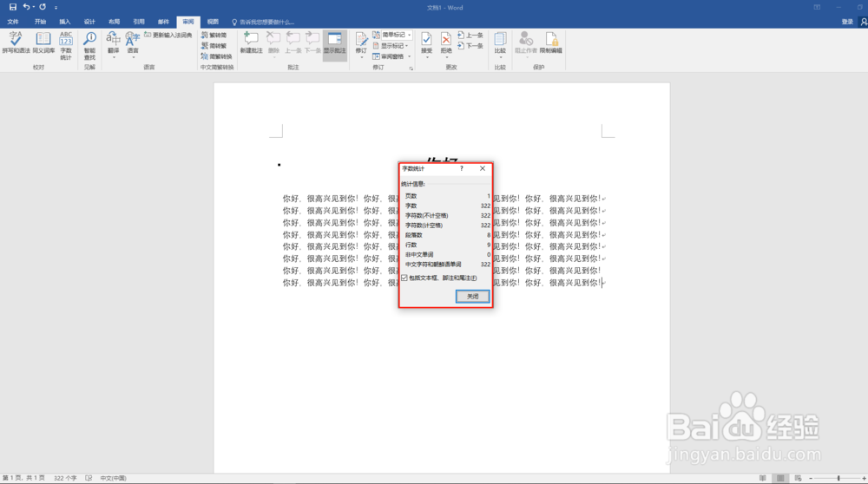Click the Save icon in quick access toolbar

[13, 7]
